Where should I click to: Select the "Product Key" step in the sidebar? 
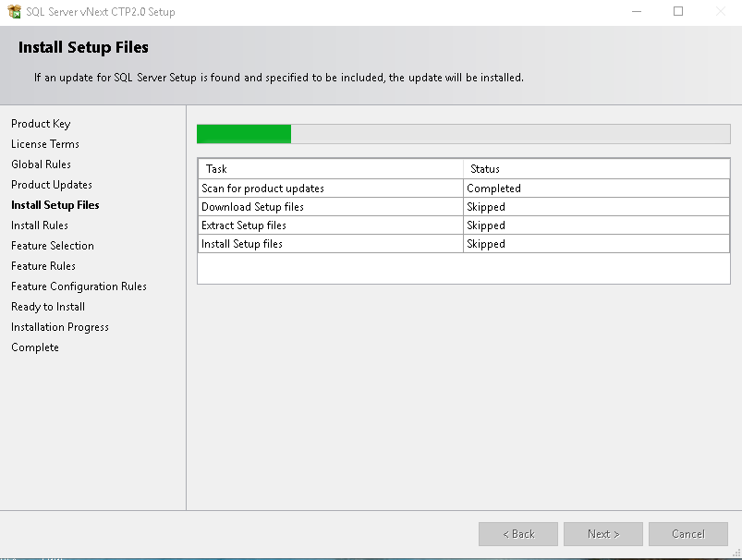point(41,123)
